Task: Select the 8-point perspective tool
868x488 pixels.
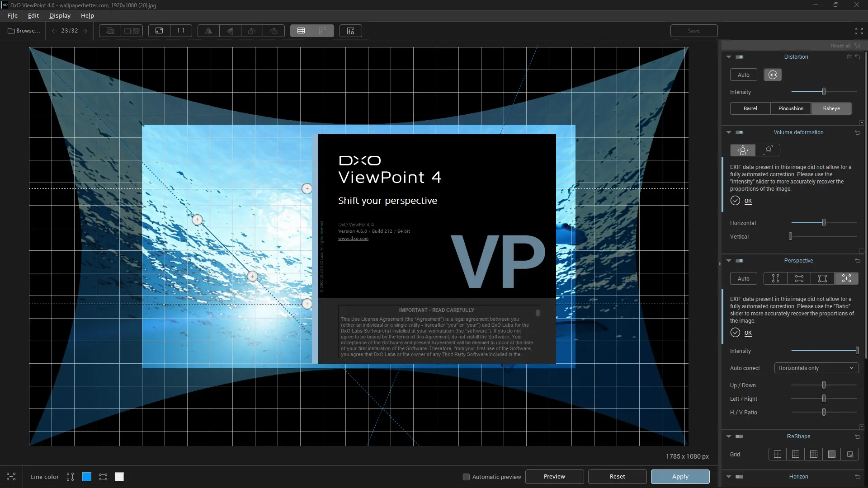Action: (x=846, y=278)
